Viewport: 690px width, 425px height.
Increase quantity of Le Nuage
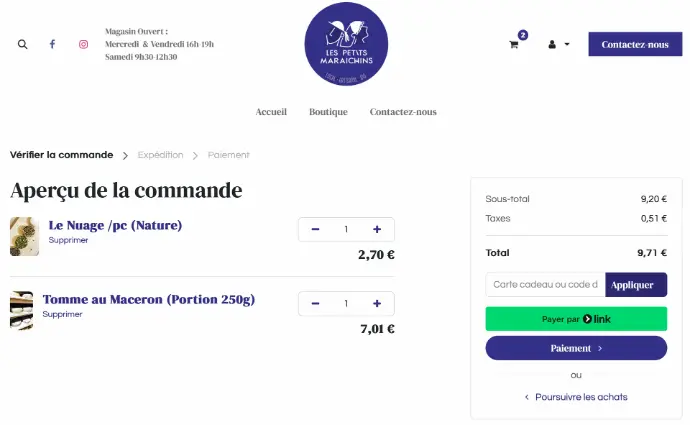pyautogui.click(x=377, y=229)
